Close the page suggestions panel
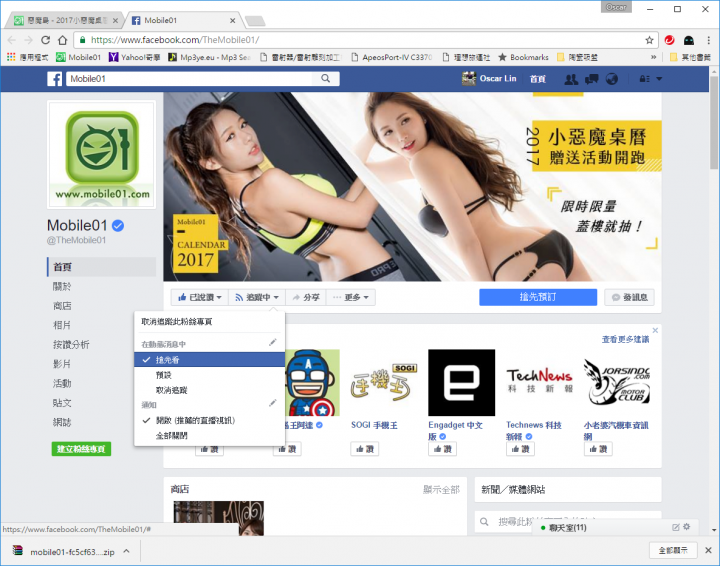Image resolution: width=720 pixels, height=566 pixels. (655, 330)
